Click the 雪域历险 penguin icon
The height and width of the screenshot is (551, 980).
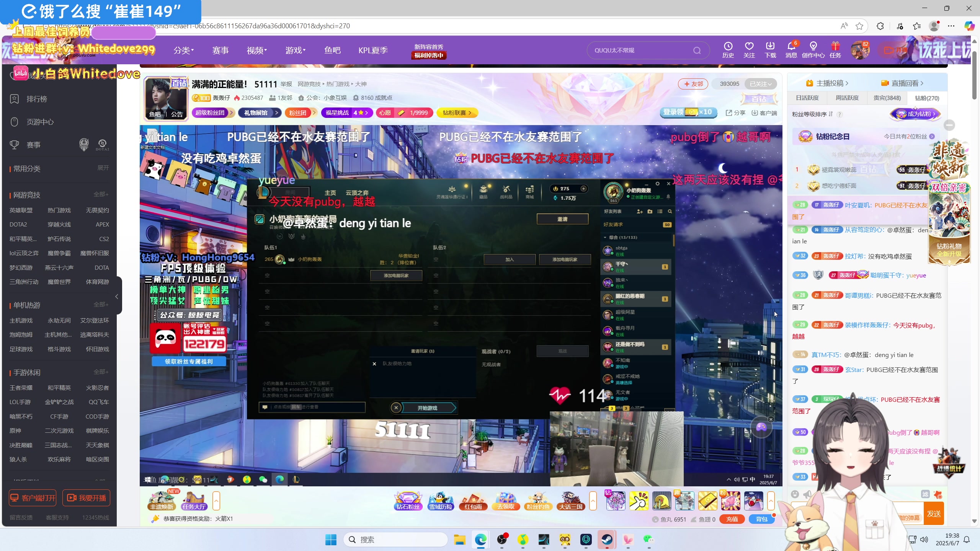click(x=441, y=501)
